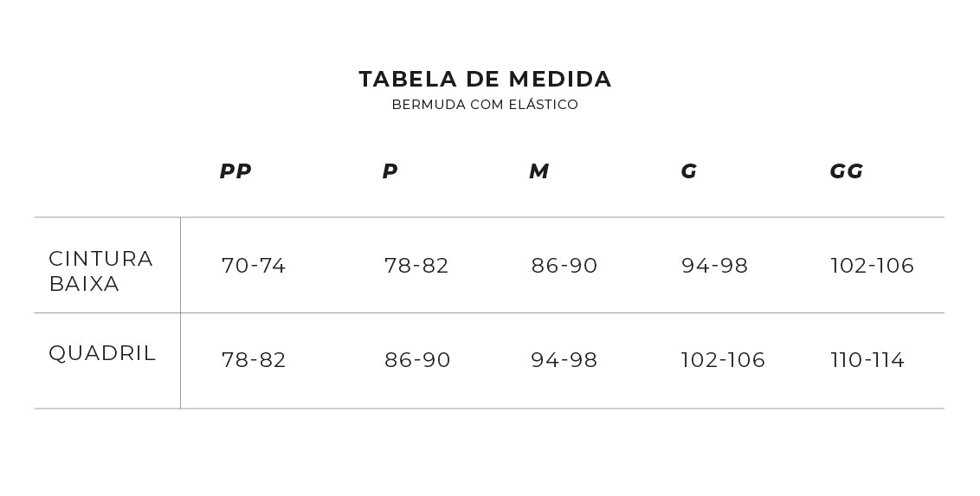
Task: Choose the G size column header
Action: 688,171
